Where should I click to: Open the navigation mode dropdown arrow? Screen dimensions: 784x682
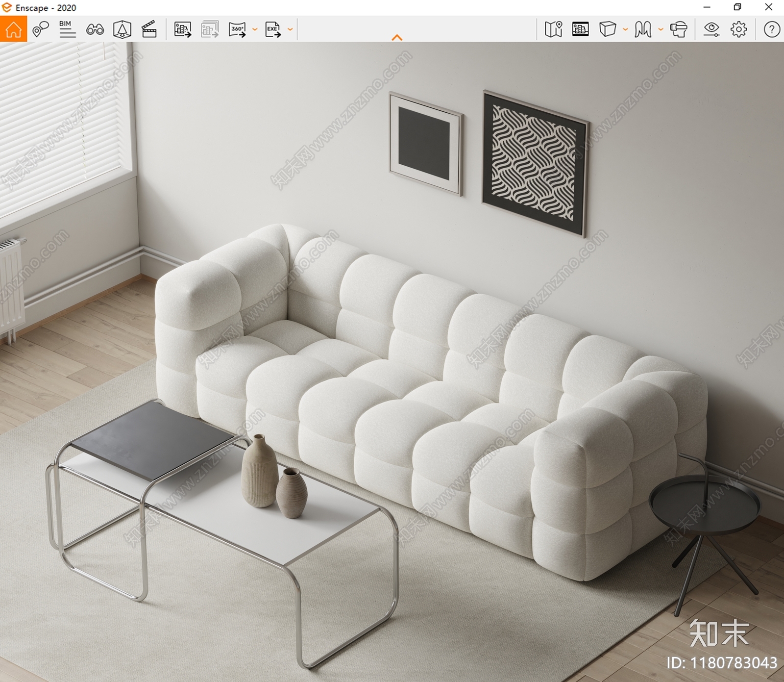tap(661, 29)
